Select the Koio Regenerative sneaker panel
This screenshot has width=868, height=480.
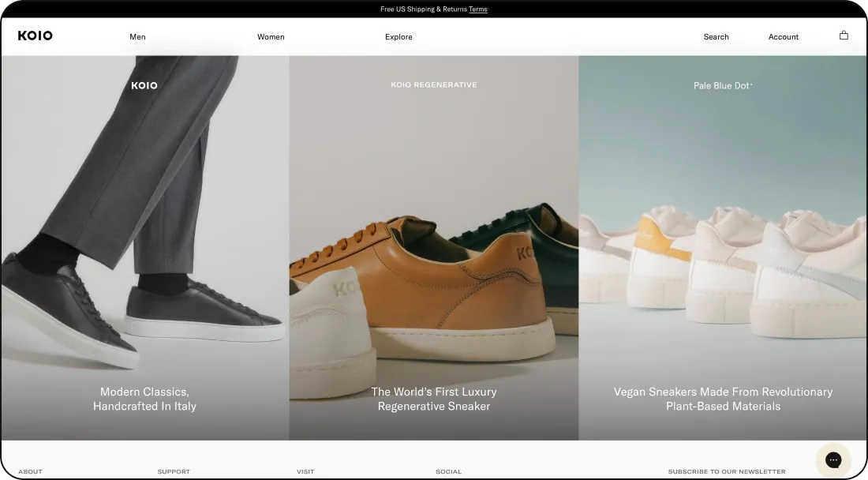[434, 247]
